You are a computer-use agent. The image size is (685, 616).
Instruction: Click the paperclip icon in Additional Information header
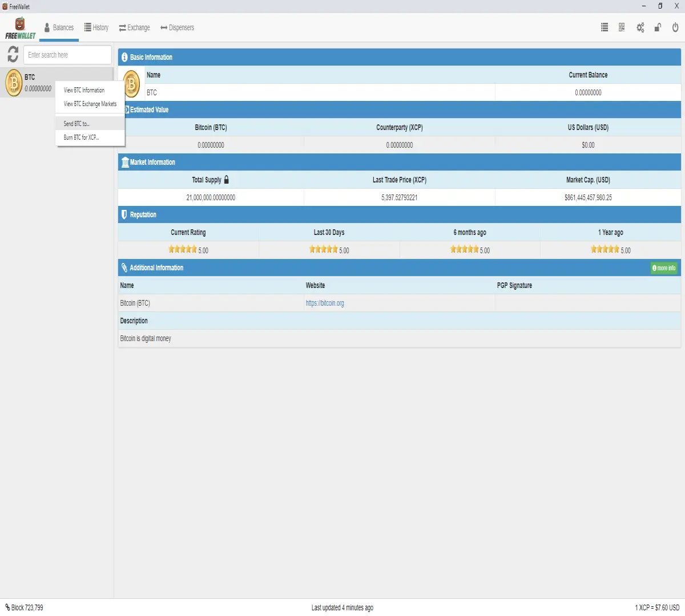pos(124,268)
